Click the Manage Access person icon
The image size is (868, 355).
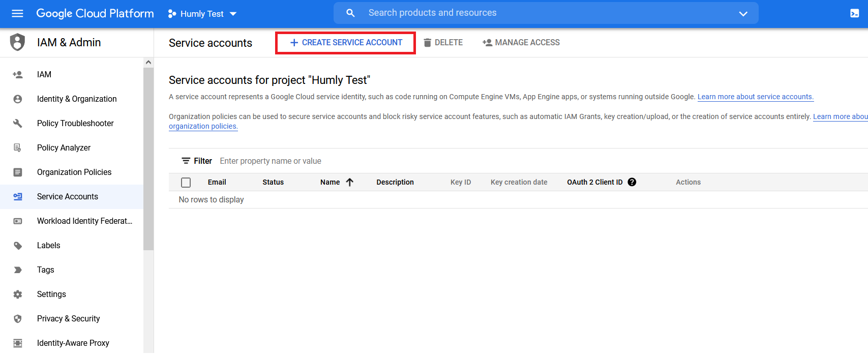487,43
